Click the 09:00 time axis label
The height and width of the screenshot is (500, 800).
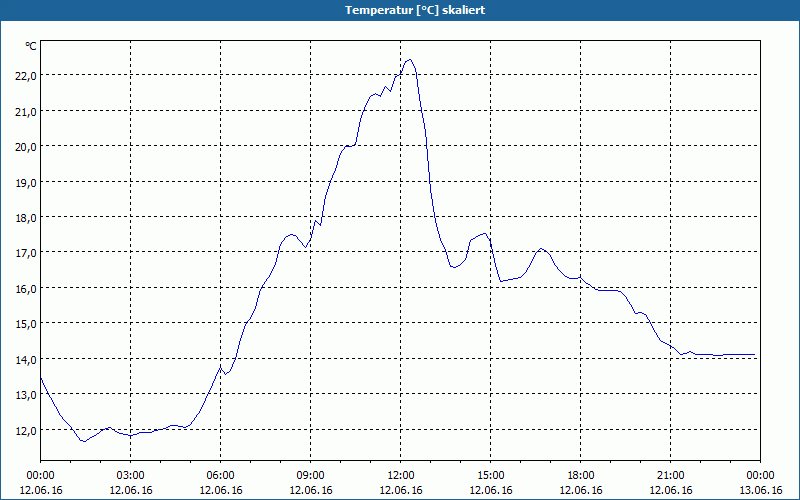(x=310, y=475)
